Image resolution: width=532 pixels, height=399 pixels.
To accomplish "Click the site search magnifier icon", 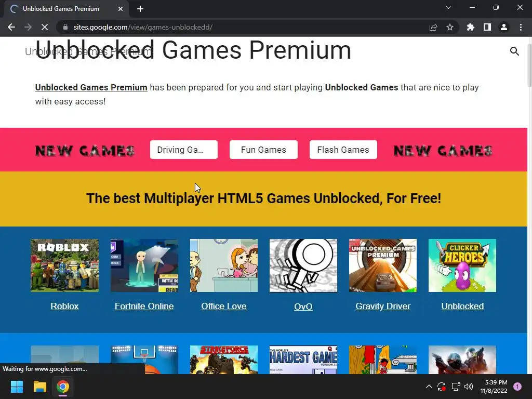I will (x=514, y=51).
